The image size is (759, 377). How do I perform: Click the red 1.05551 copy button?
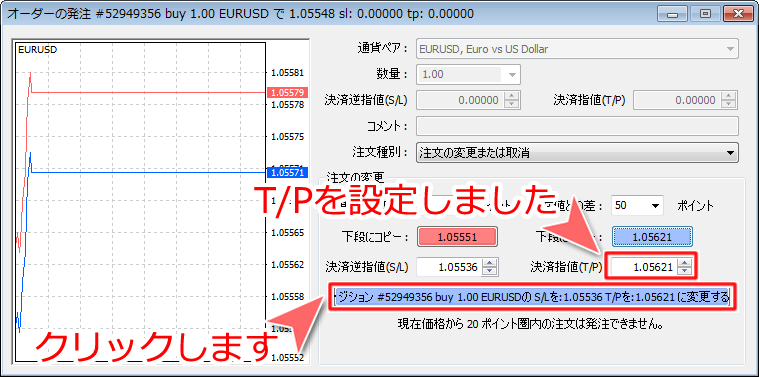pos(457,237)
